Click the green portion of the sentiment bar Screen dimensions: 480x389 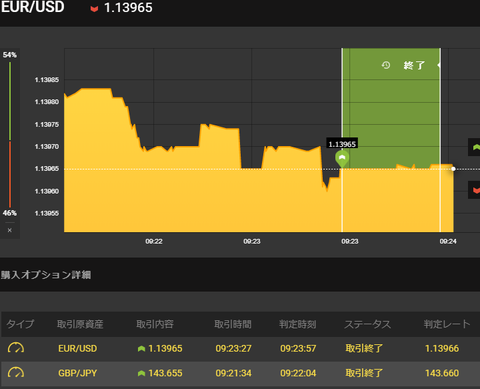click(10, 101)
